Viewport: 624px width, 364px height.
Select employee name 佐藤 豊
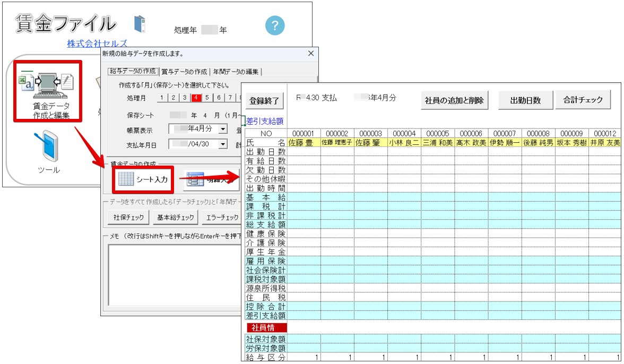pos(304,142)
